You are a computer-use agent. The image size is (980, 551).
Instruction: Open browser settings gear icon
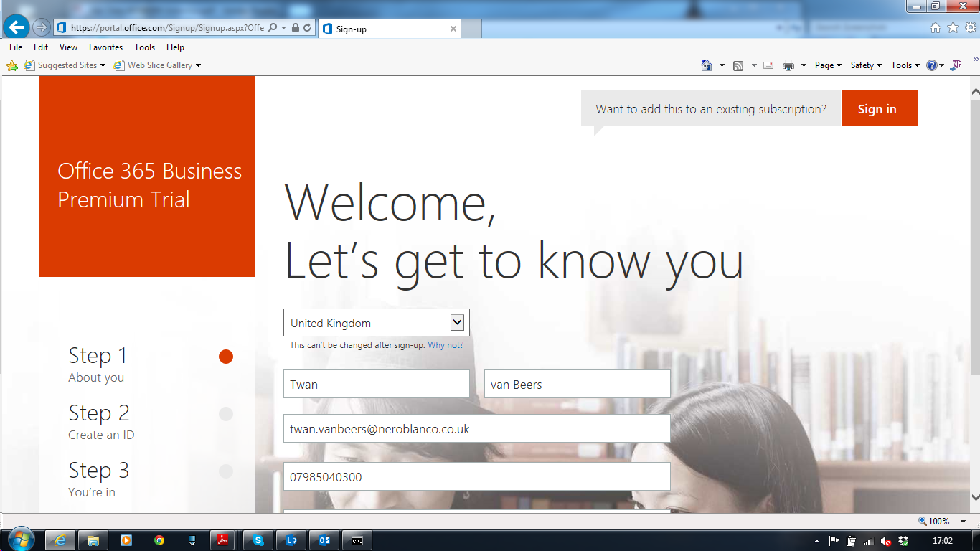point(970,28)
